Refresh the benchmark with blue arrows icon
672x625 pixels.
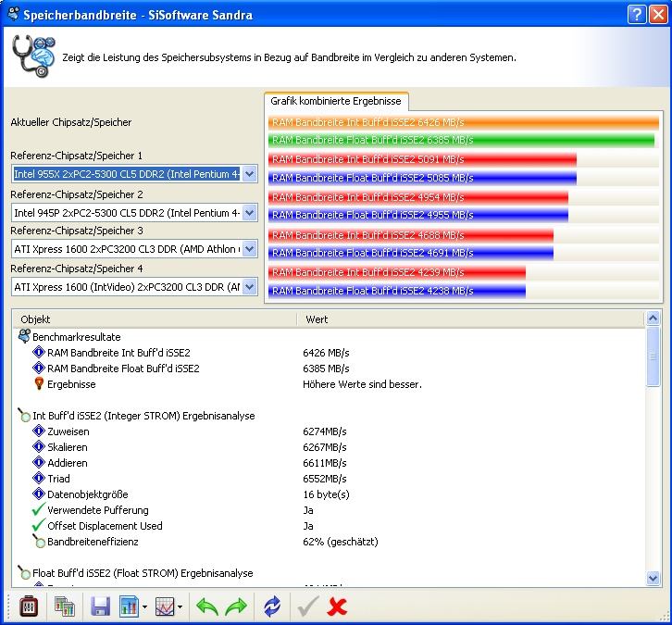click(x=272, y=606)
